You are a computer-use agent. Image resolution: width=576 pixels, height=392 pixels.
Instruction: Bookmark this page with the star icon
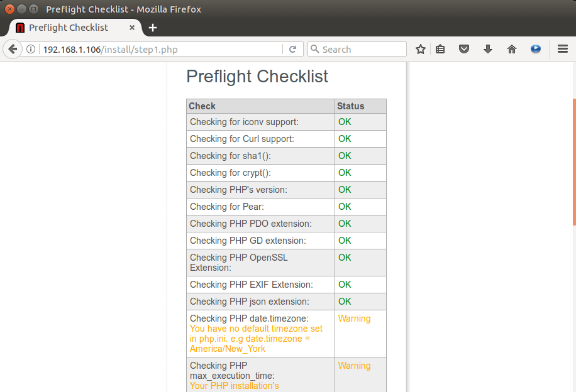421,49
